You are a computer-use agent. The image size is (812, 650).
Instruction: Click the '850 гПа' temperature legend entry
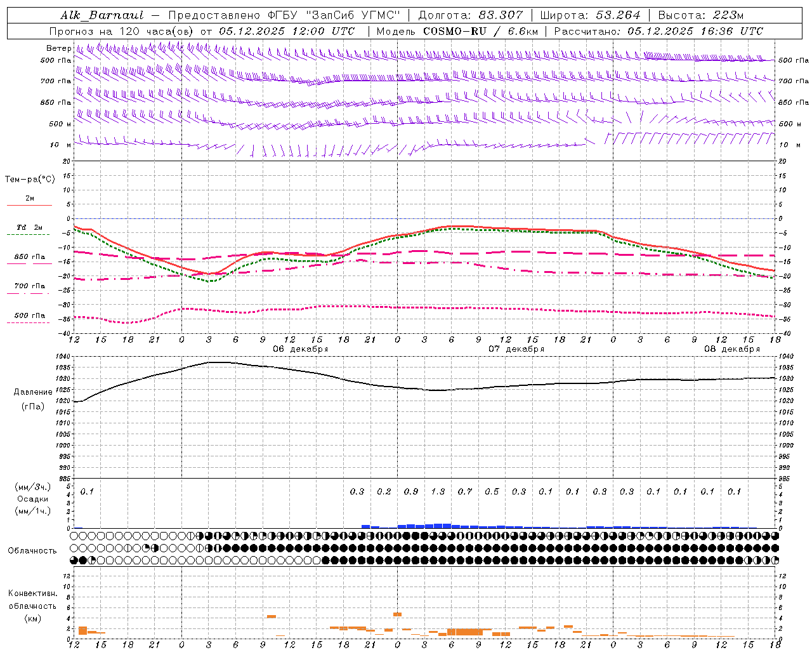[x=30, y=257]
